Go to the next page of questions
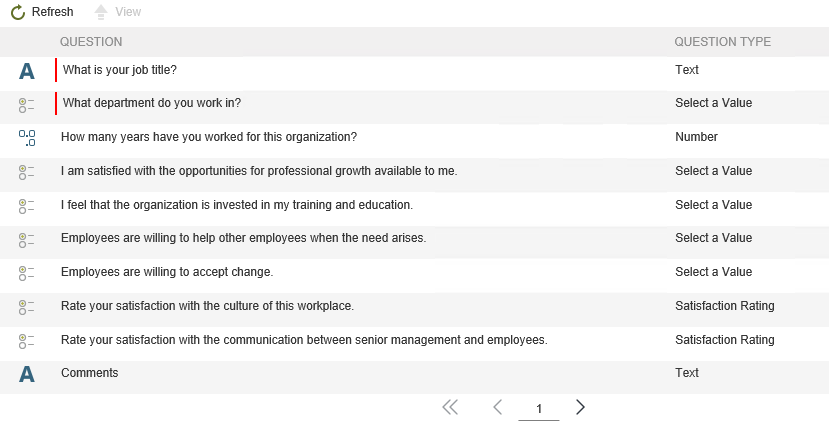 tap(581, 407)
